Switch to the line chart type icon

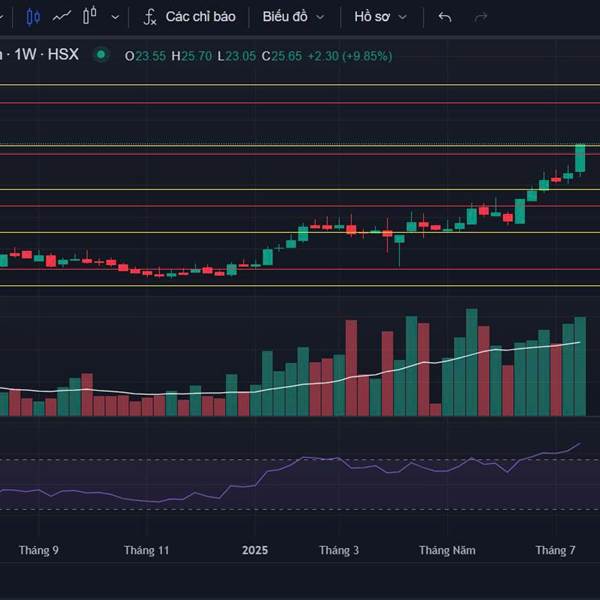(x=62, y=17)
